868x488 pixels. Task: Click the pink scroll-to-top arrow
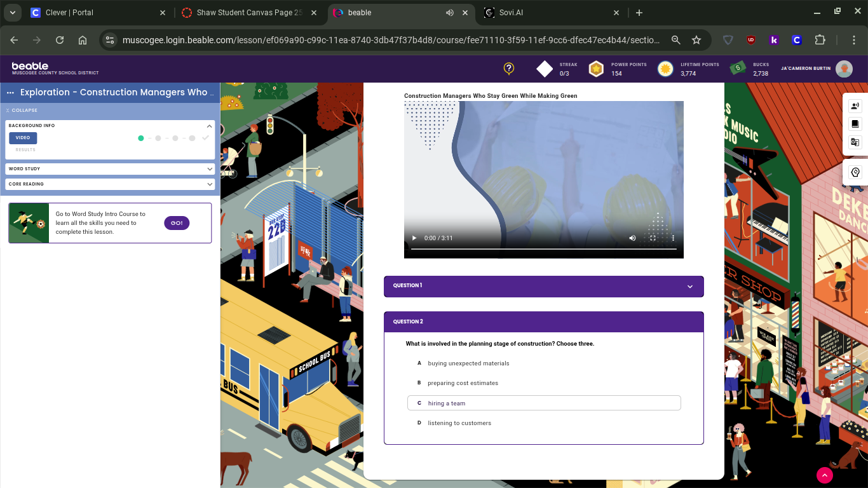[x=825, y=475]
